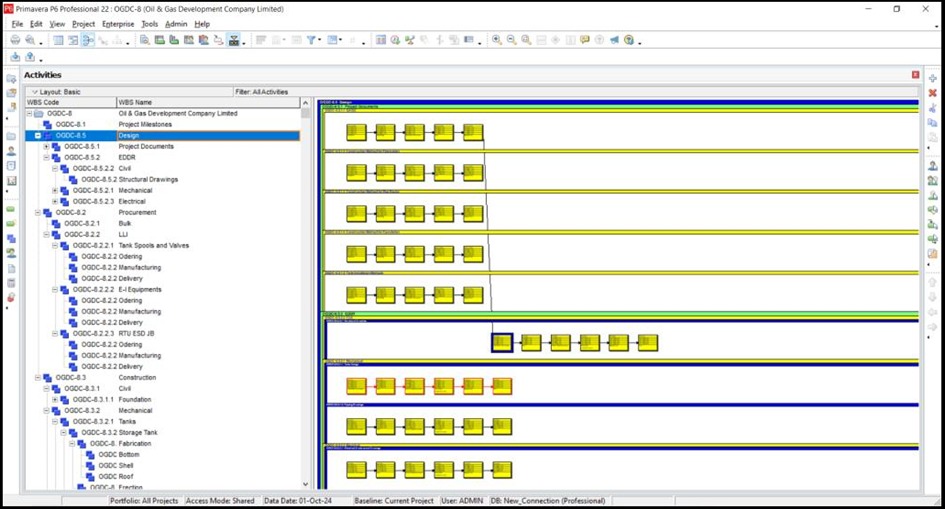Click the Columns table icon in toolbar
This screenshot has height=509, width=945.
[381, 40]
